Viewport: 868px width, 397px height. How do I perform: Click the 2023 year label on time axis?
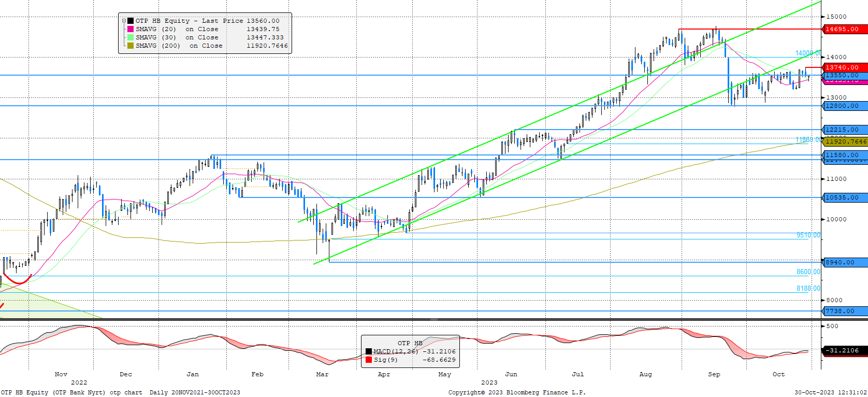point(489,382)
